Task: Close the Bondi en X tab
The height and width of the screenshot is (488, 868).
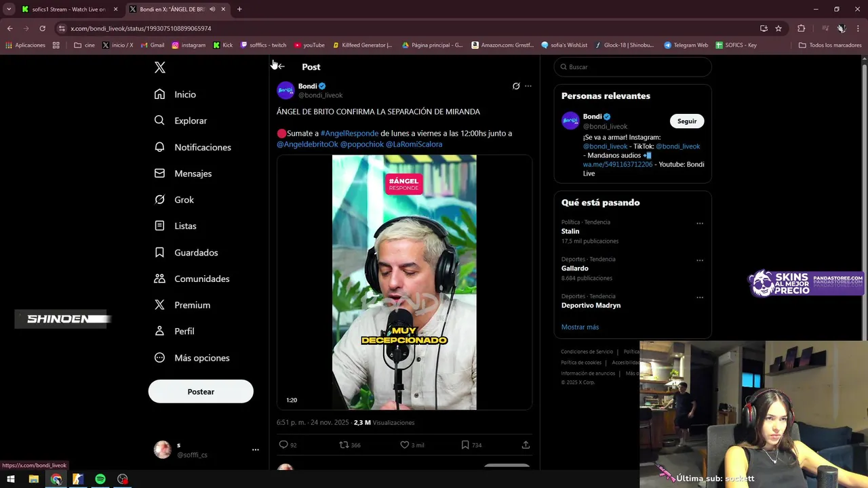Action: [223, 9]
